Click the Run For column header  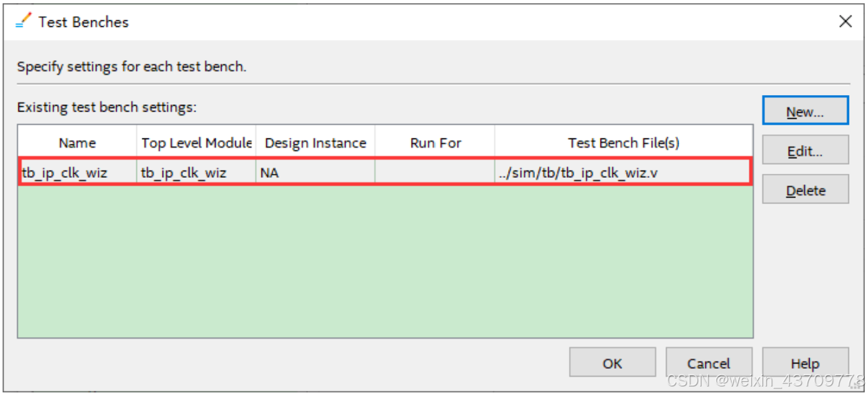tap(435, 142)
